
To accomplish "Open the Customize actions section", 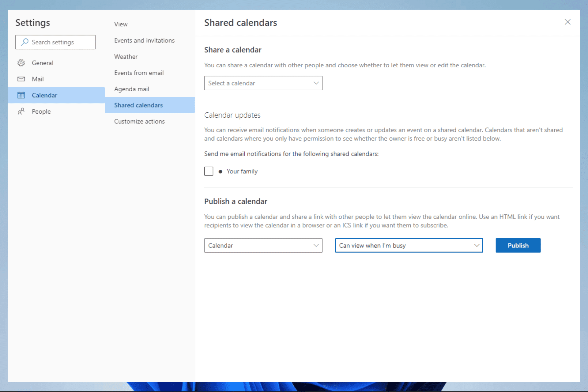I will click(x=139, y=121).
